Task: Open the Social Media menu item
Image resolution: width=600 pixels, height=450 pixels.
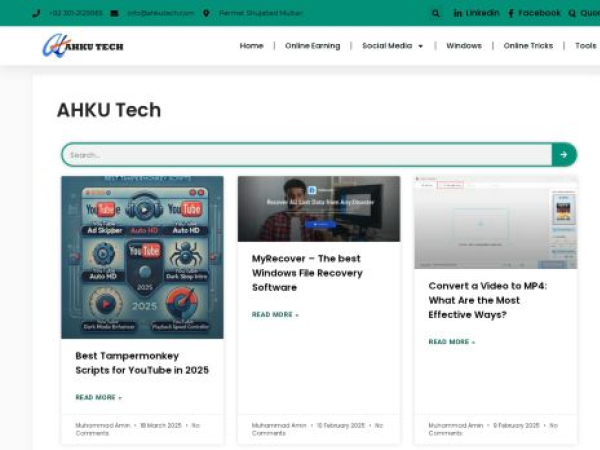Action: click(x=387, y=46)
